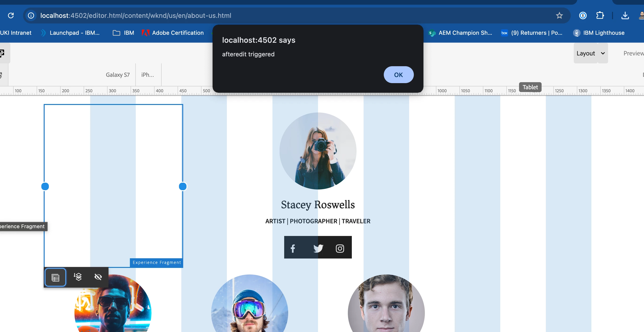The height and width of the screenshot is (332, 644).
Task: Open the Layout mode dropdown arrow
Action: point(603,53)
